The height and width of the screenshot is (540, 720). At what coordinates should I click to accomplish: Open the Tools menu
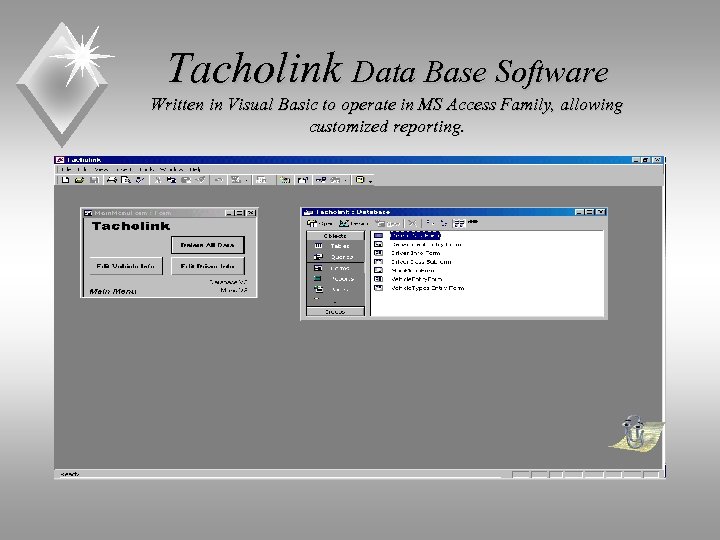coord(147,169)
